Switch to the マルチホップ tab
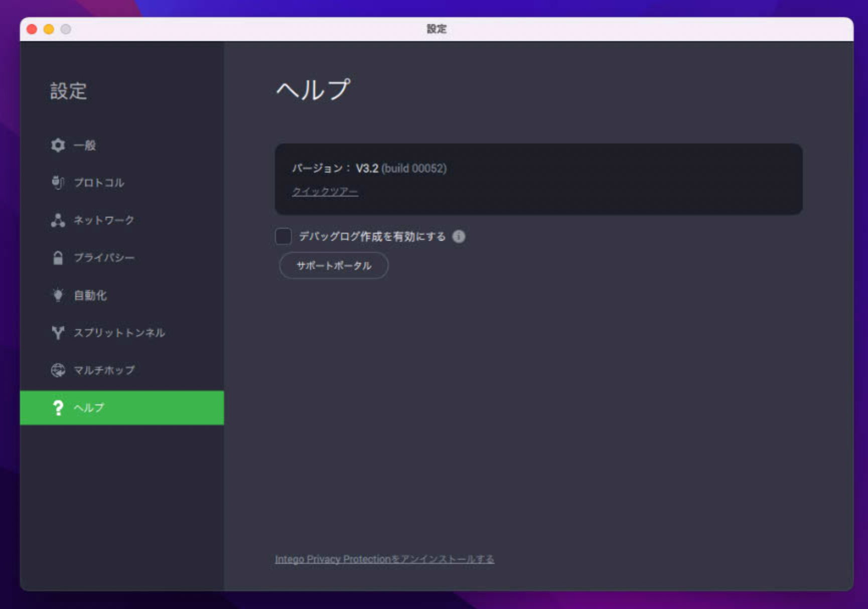The image size is (868, 609). [x=122, y=370]
